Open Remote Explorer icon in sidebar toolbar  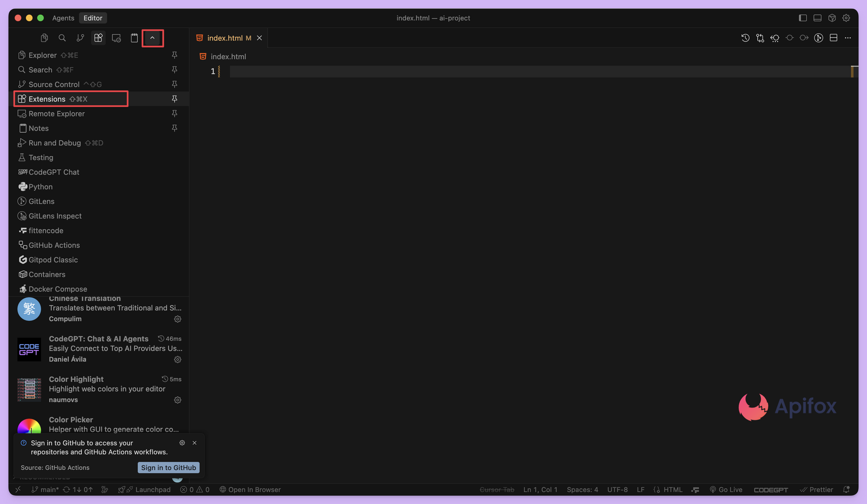(116, 38)
